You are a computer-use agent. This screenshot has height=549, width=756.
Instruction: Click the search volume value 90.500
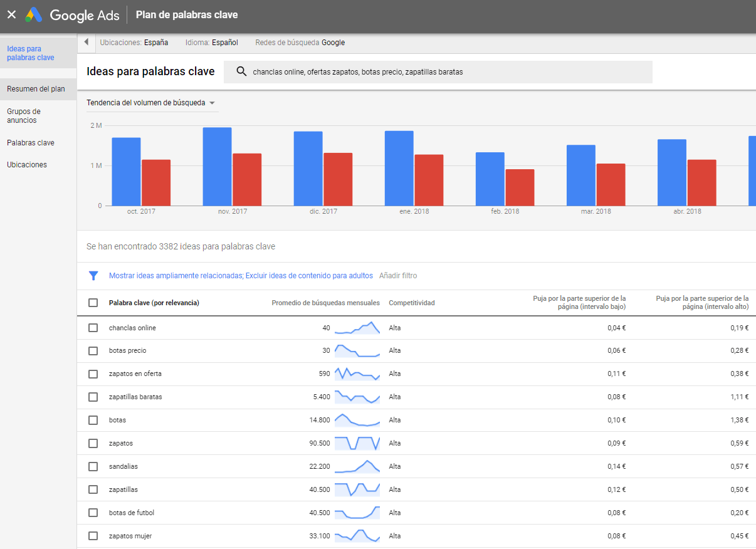pyautogui.click(x=320, y=444)
